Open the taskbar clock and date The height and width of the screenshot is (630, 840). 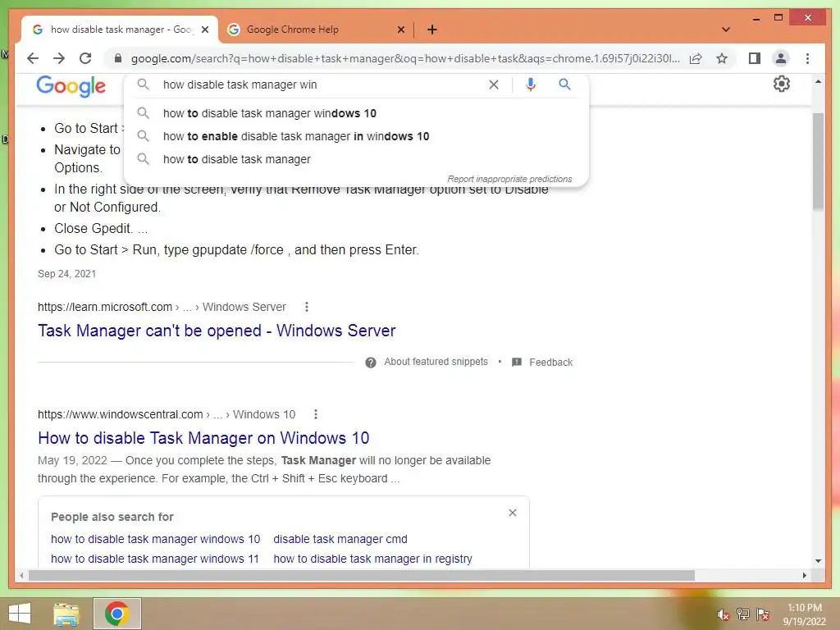pos(805,614)
